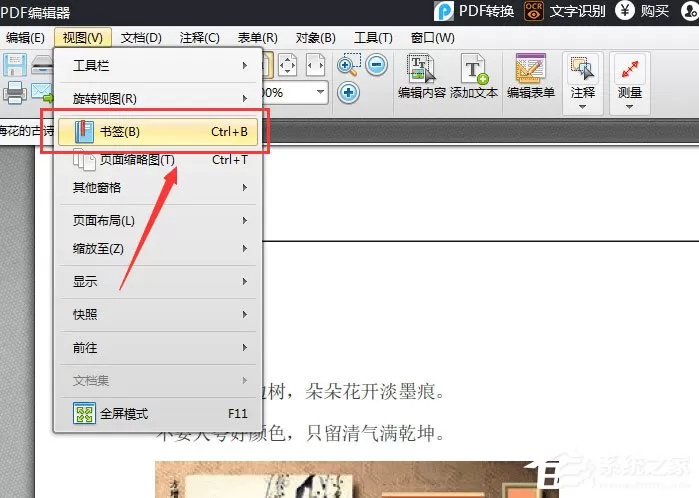Select 全屏模式 full screen entry
Screen dimensions: 699x498
pyautogui.click(x=158, y=414)
